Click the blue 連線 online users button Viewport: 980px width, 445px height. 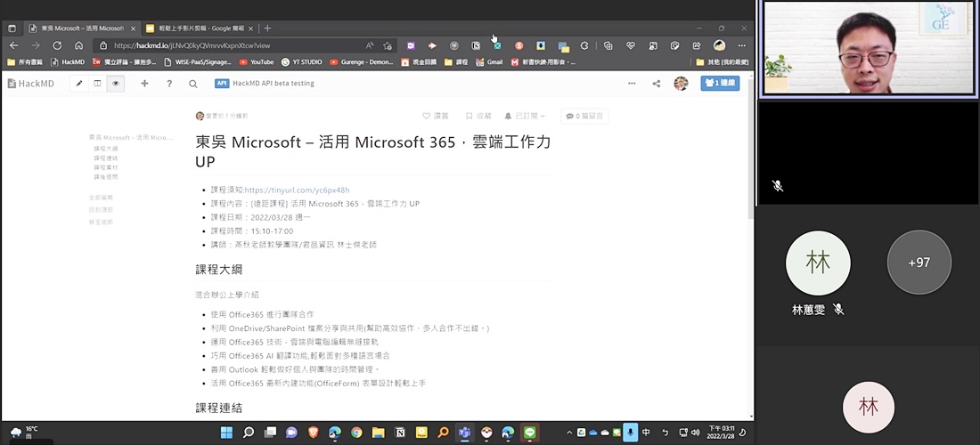[720, 84]
